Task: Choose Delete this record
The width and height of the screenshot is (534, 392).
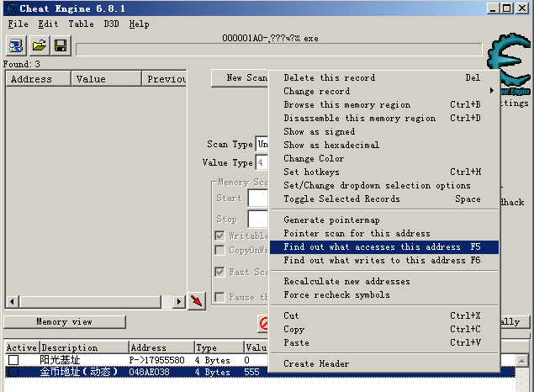Action: click(x=384, y=77)
